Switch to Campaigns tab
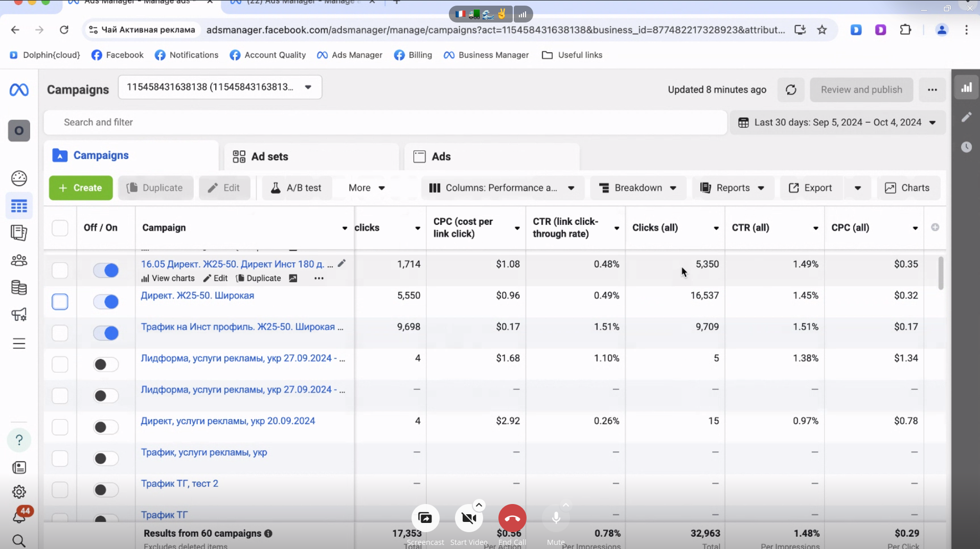 point(131,155)
